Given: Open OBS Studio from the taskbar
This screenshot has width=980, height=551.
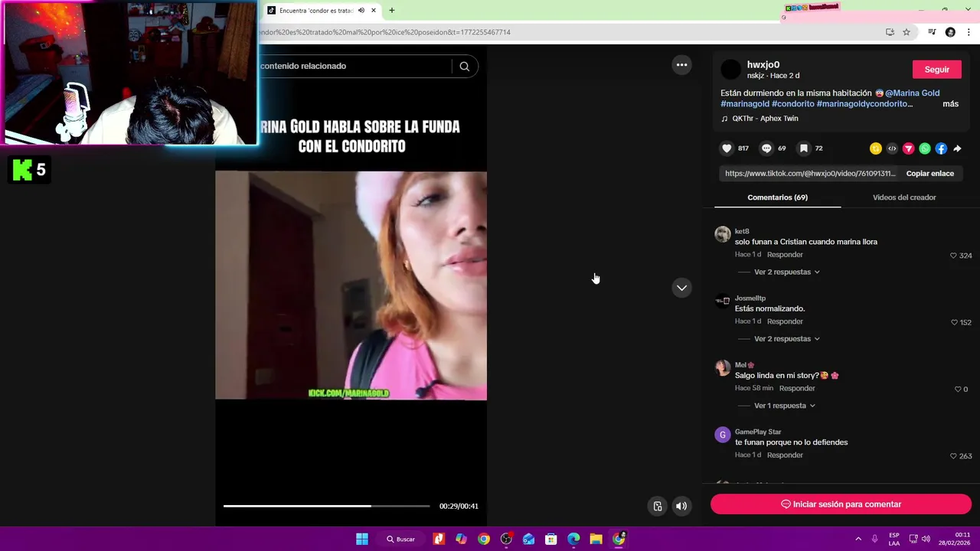Looking at the screenshot, I should point(506,539).
